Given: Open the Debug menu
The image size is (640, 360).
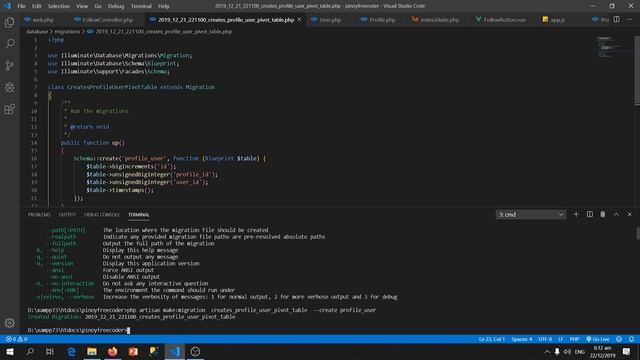Looking at the screenshot, I should click(x=116, y=6).
